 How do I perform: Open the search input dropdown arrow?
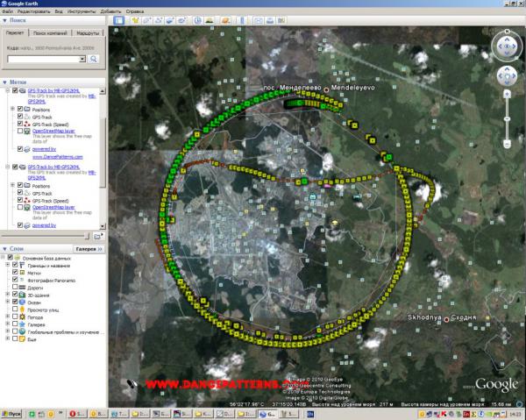click(x=82, y=59)
